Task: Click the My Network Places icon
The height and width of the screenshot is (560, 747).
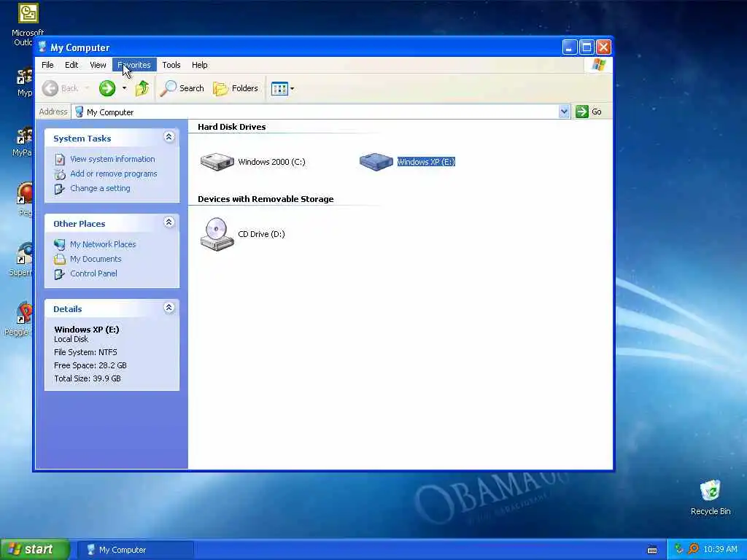Action: click(x=60, y=245)
